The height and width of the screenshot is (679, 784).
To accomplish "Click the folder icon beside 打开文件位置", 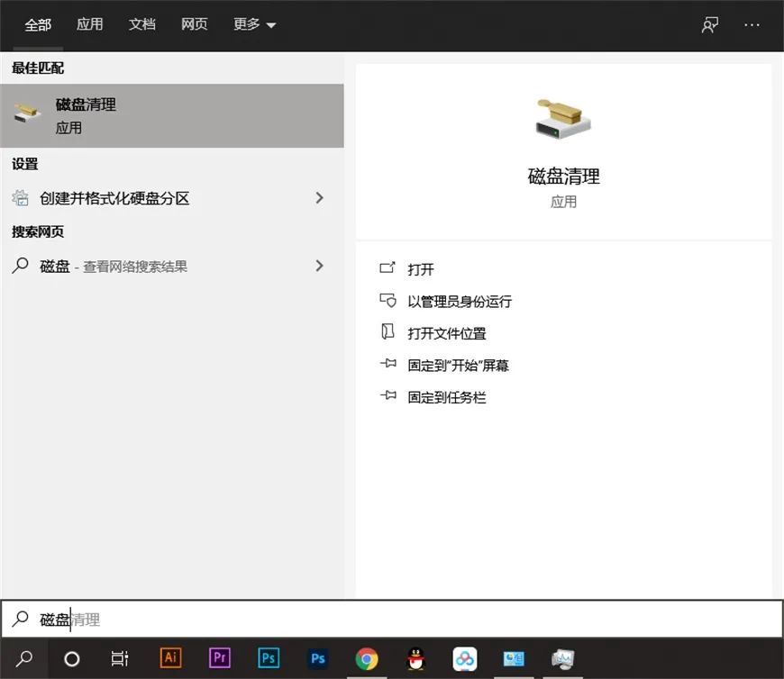I will click(x=387, y=331).
